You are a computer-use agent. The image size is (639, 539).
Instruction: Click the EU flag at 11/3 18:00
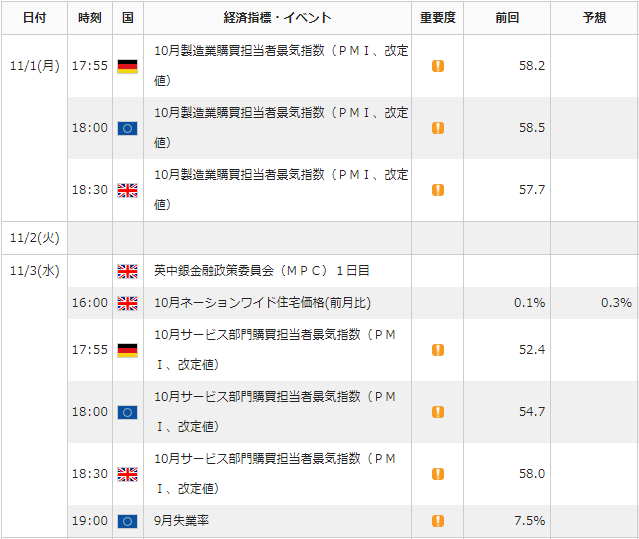pos(128,412)
